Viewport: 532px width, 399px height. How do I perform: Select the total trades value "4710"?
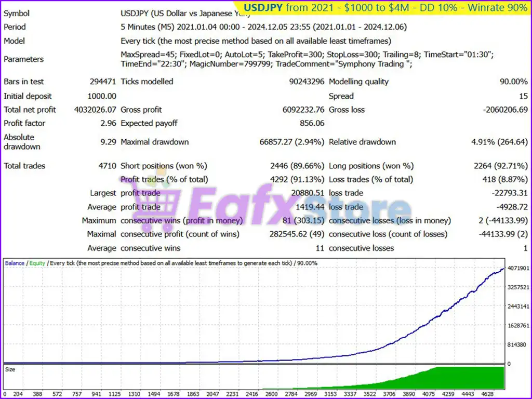pyautogui.click(x=107, y=166)
